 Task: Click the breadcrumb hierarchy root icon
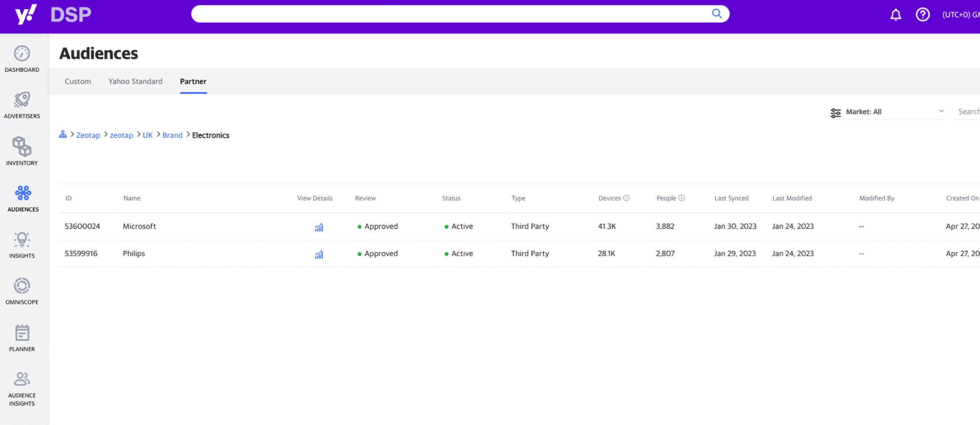63,134
